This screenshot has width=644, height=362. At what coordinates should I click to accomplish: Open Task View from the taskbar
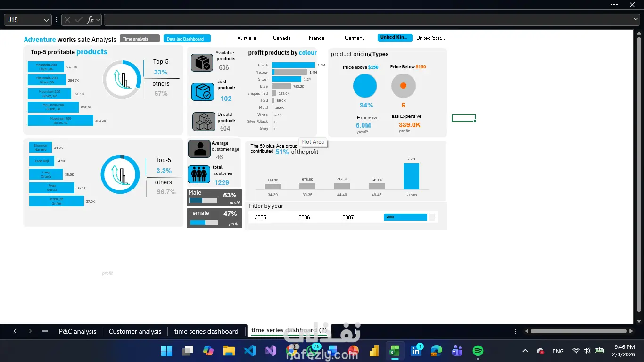click(188, 351)
